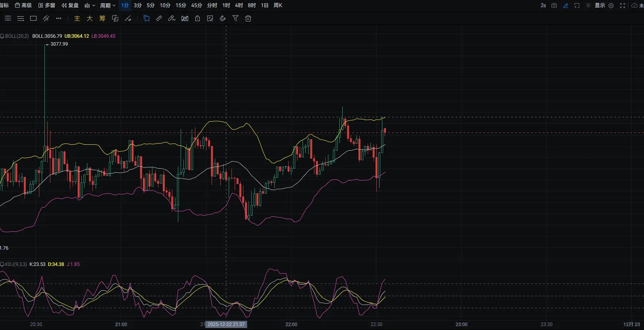The height and width of the screenshot is (330, 644).
Task: Open the hexagon settings icon
Action: 611,6
